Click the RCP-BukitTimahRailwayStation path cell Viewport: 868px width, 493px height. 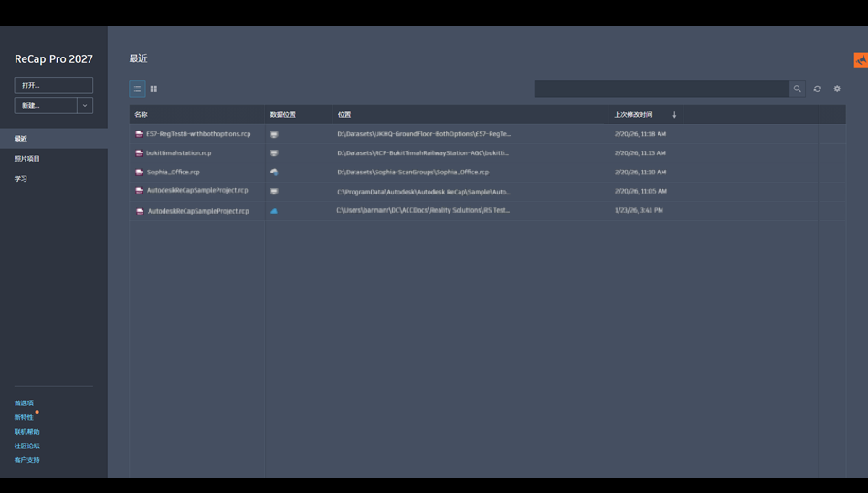423,152
